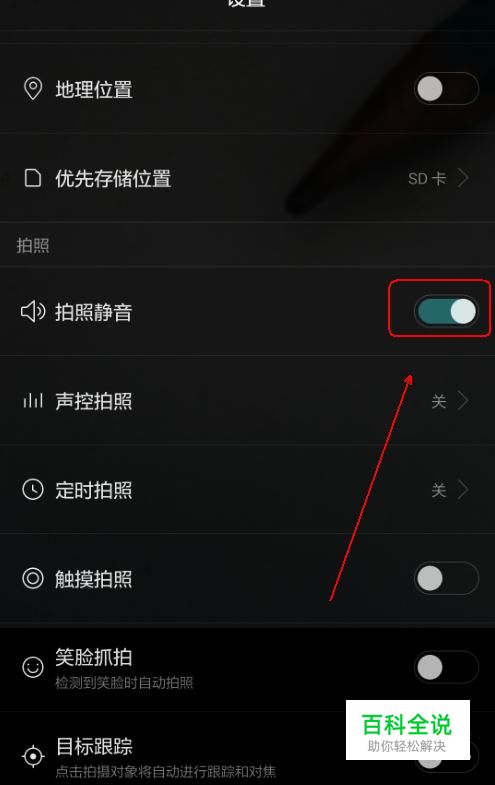This screenshot has height=785, width=495.
Task: Select the 定时拍照 label
Action: pos(94,490)
